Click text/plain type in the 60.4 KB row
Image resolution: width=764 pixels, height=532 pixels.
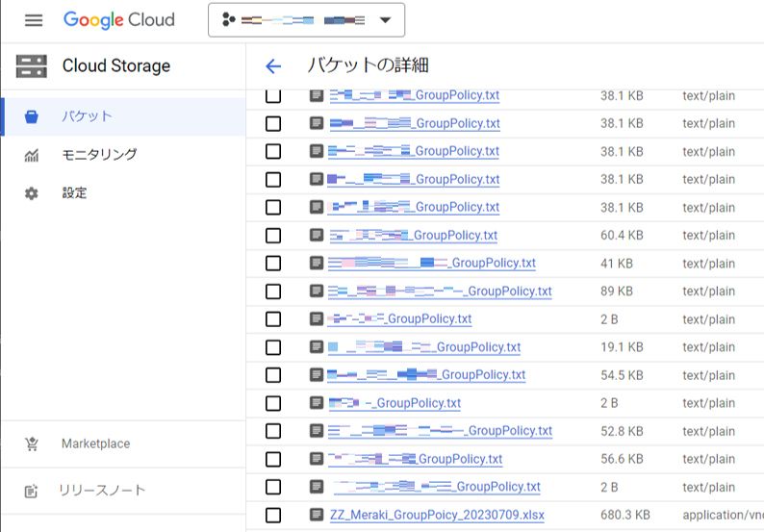point(708,236)
